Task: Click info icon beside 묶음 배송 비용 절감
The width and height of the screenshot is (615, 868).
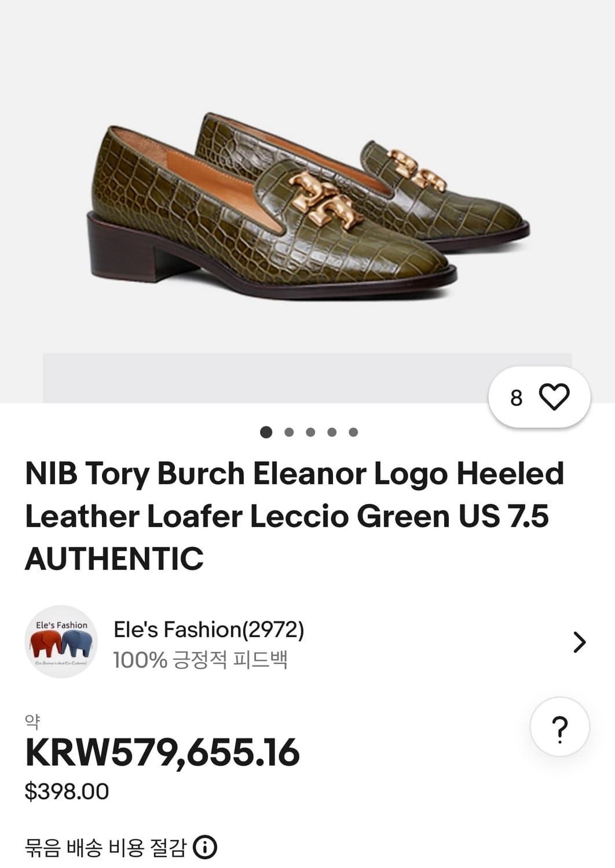Action: pos(204,847)
